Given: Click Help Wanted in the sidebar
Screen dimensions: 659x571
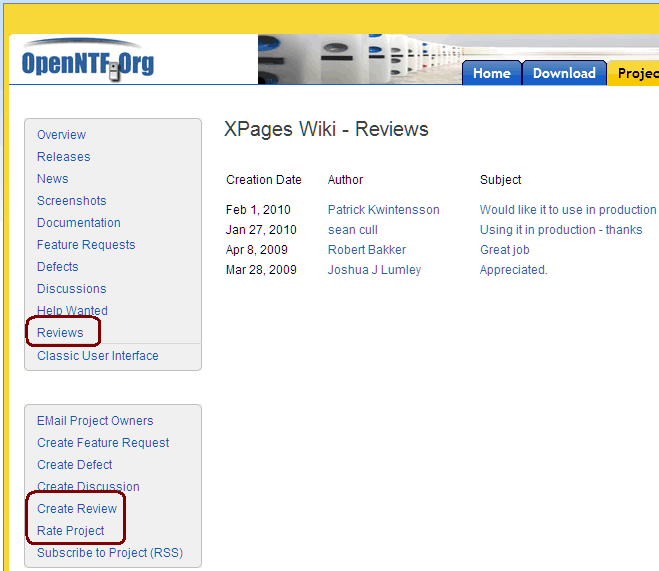Looking at the screenshot, I should tap(72, 310).
